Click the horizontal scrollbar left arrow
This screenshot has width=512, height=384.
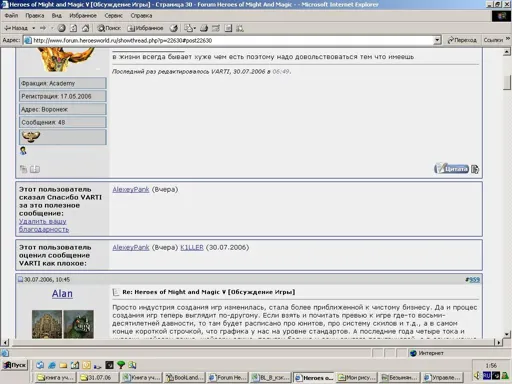pyautogui.click(x=5, y=342)
